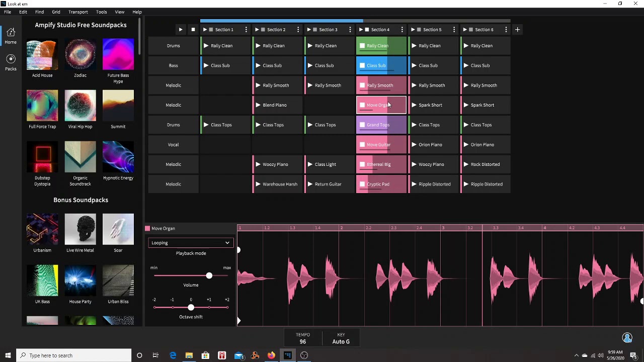
Task: Play the Blend Piano clip
Action: click(x=258, y=105)
